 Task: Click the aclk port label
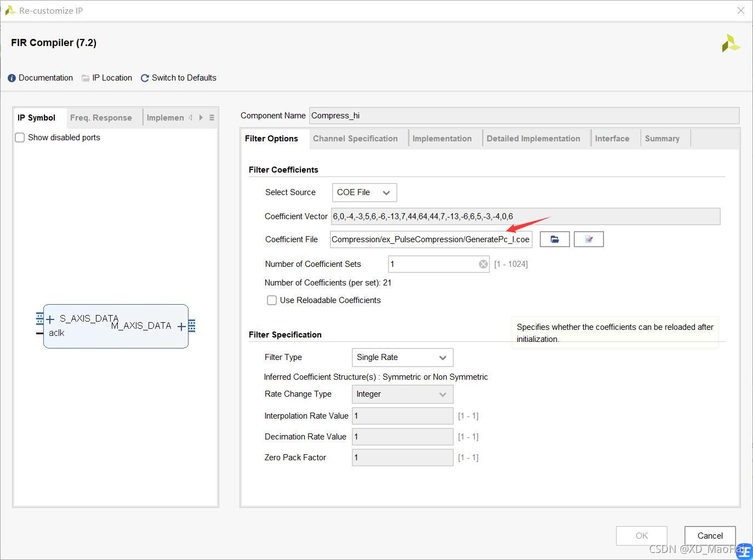56,333
